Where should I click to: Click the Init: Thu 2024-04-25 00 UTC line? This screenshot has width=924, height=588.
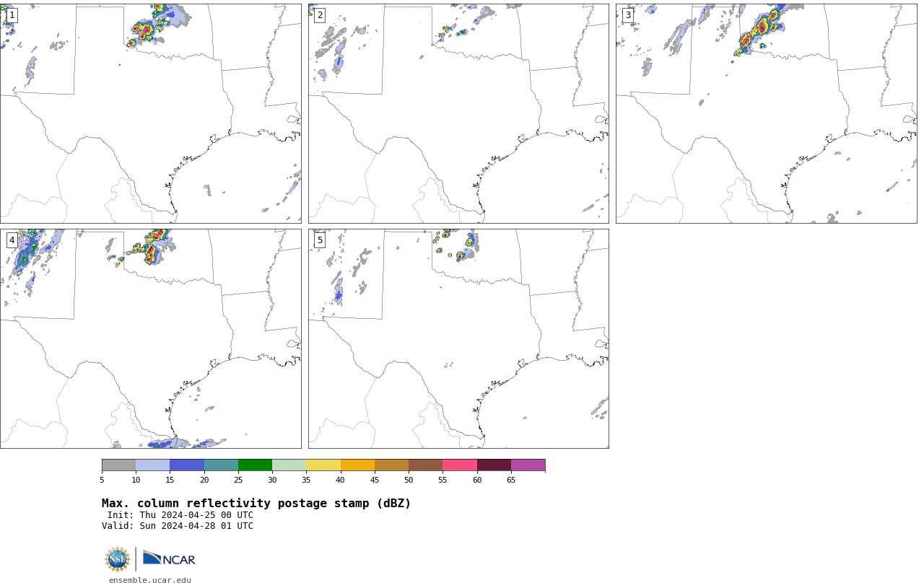coord(180,515)
